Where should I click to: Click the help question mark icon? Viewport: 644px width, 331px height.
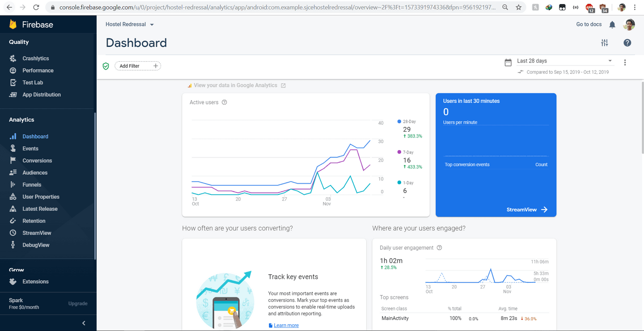click(627, 43)
